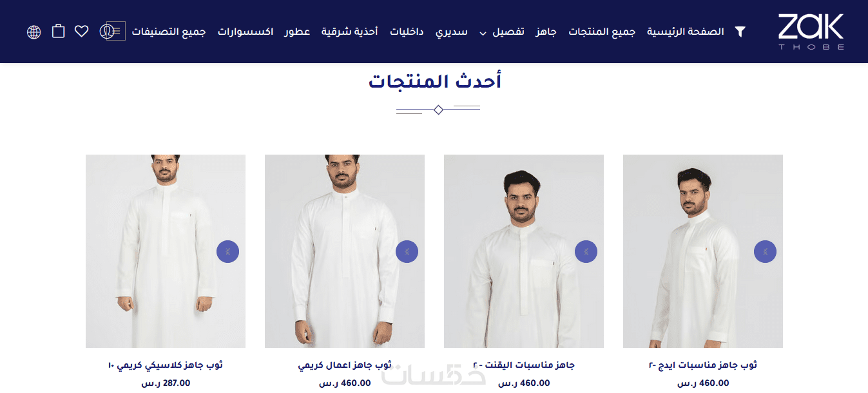Open the wishlist heart icon

pyautogui.click(x=82, y=31)
